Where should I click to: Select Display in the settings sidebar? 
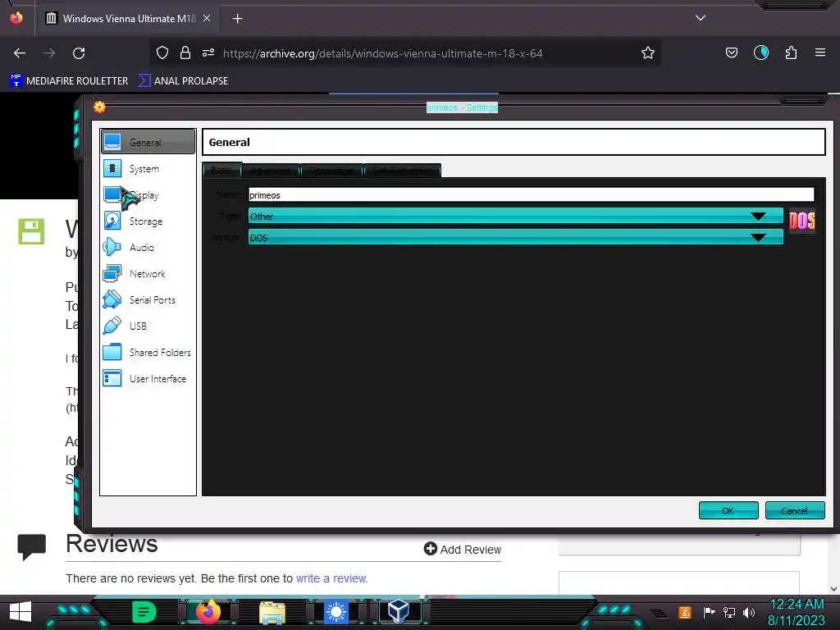[x=148, y=195]
